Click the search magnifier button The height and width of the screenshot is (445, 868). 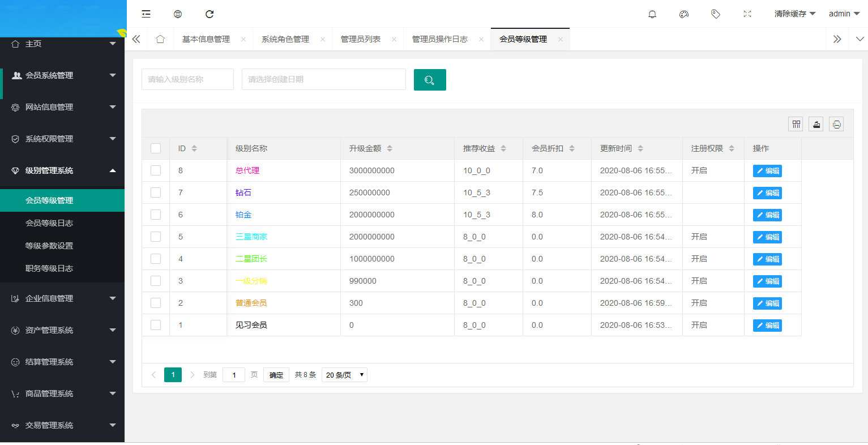430,79
